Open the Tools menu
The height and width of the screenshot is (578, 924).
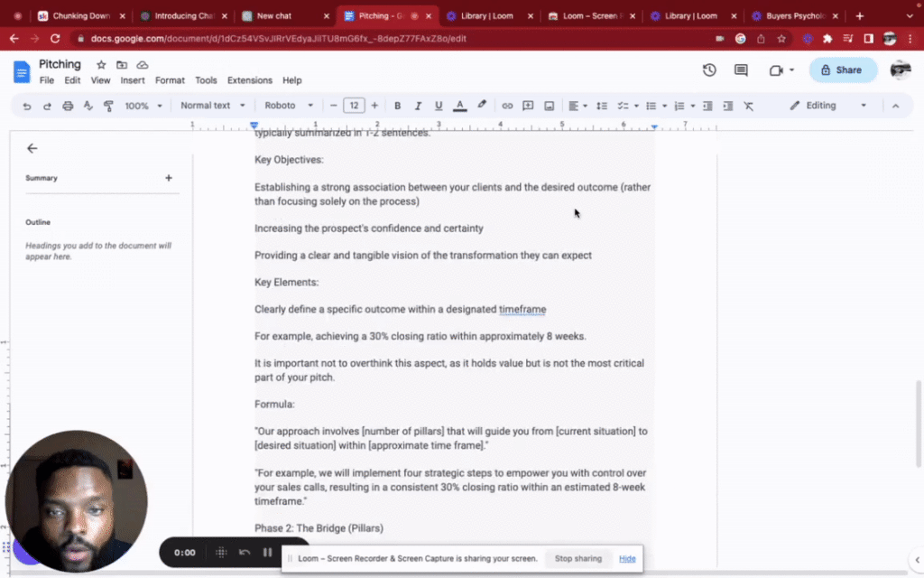(206, 80)
